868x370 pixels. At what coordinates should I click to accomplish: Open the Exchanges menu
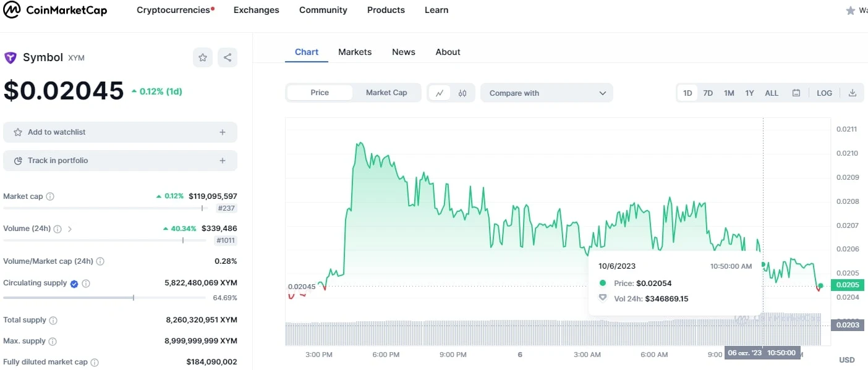[257, 10]
